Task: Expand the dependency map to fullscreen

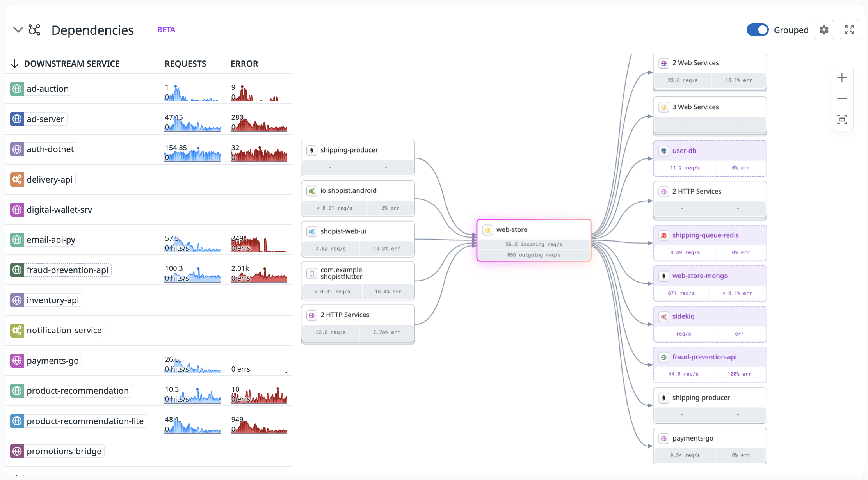Action: pyautogui.click(x=849, y=30)
